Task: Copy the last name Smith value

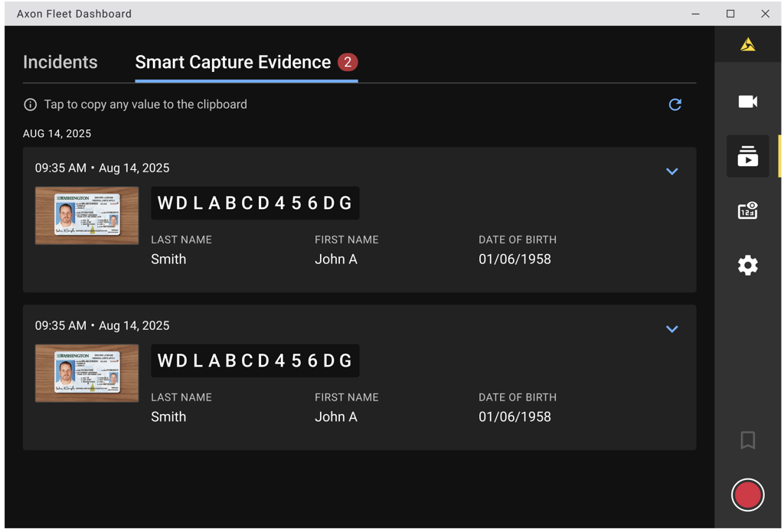Action: [x=168, y=259]
